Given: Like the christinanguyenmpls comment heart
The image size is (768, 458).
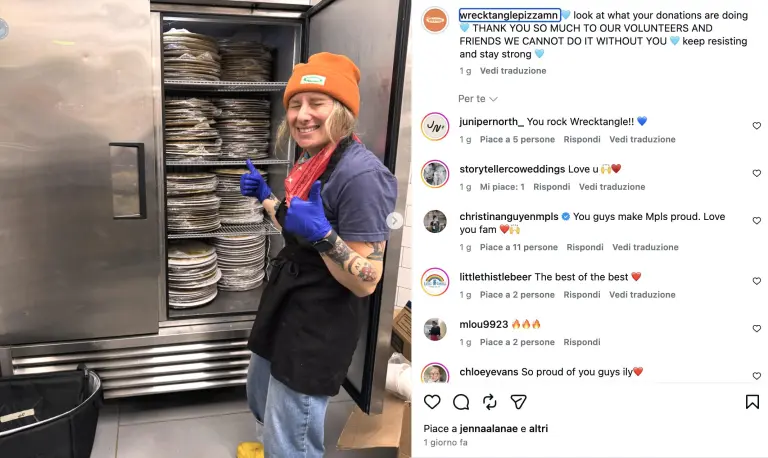Looking at the screenshot, I should click(x=757, y=221).
